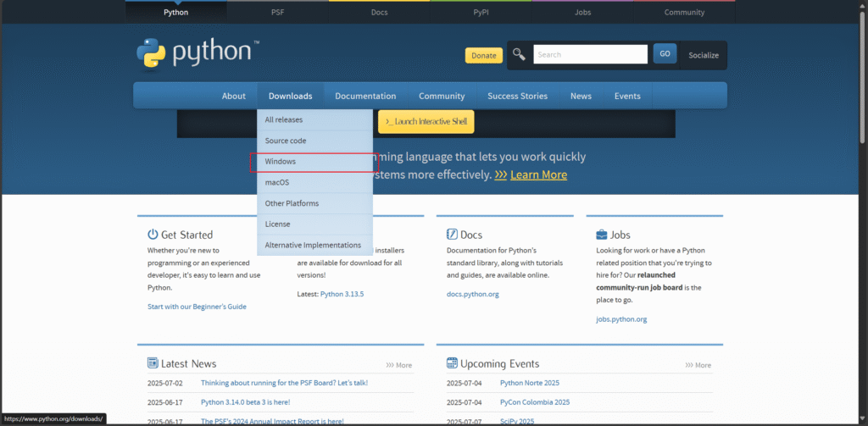
Task: Click Launch Interactive Shell button
Action: [426, 122]
